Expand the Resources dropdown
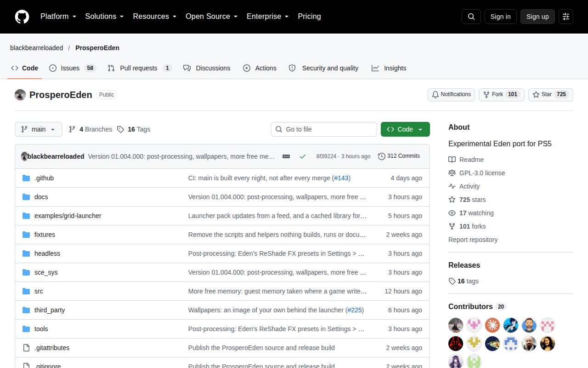This screenshot has width=588, height=368. [155, 17]
